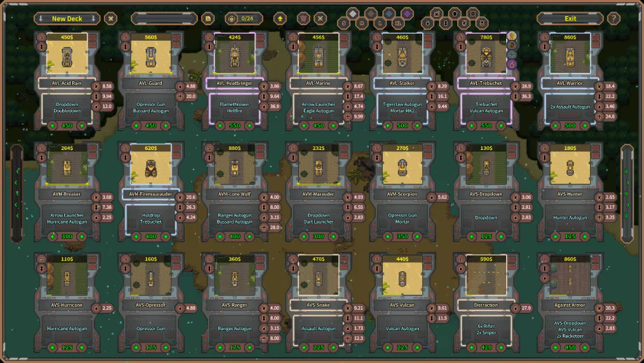
Task: Click the Distraction card name
Action: 486,305
